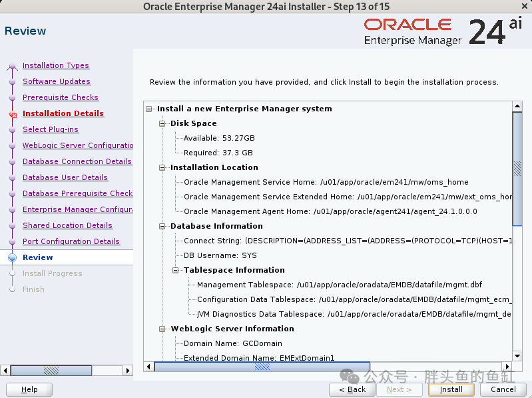Select the Management Tablespace row

[340, 285]
